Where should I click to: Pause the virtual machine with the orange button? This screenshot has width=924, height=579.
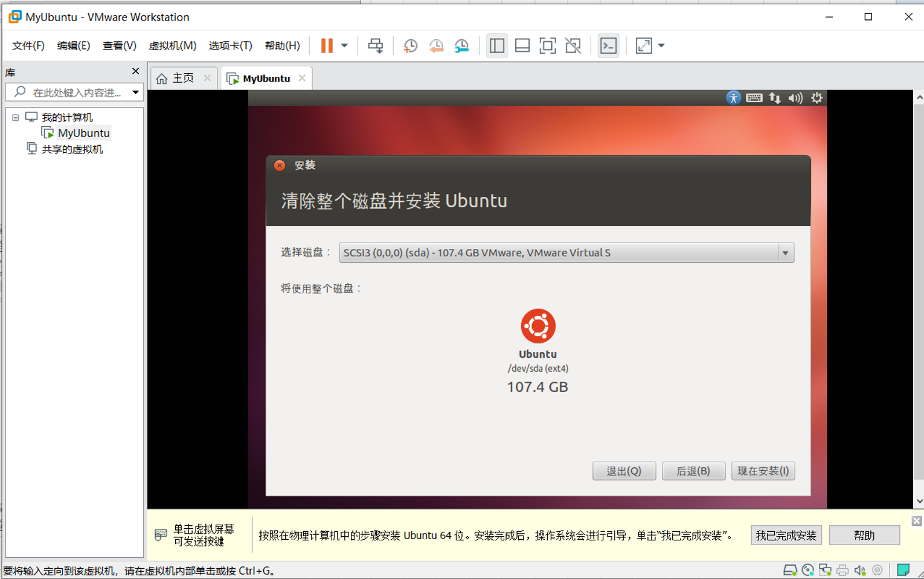coord(327,46)
